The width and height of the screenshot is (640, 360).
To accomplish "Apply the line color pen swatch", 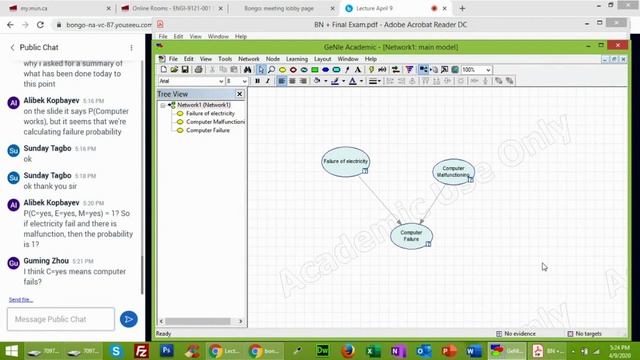I will click(335, 81).
